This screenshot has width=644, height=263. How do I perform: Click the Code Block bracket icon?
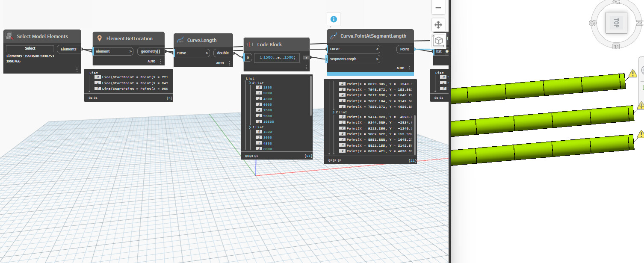tap(250, 44)
